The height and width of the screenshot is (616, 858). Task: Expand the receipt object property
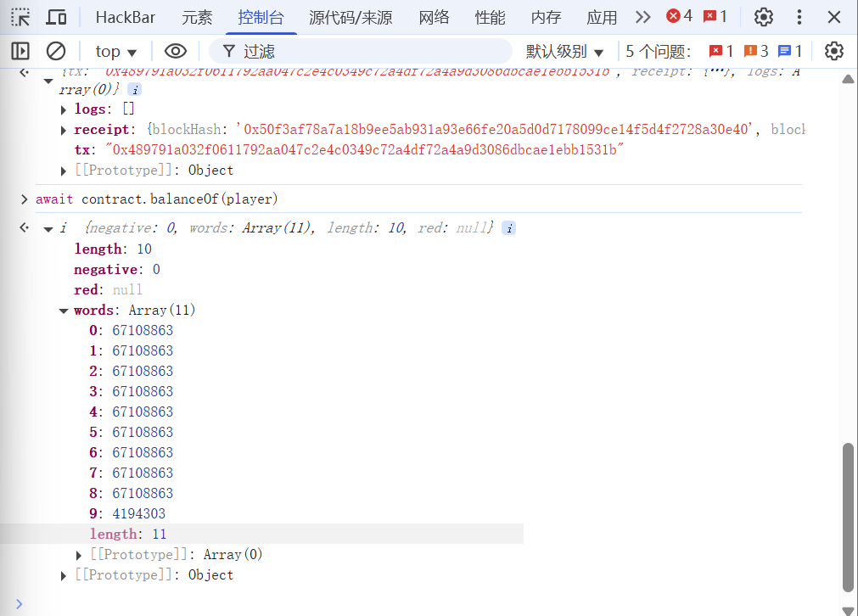coord(64,130)
